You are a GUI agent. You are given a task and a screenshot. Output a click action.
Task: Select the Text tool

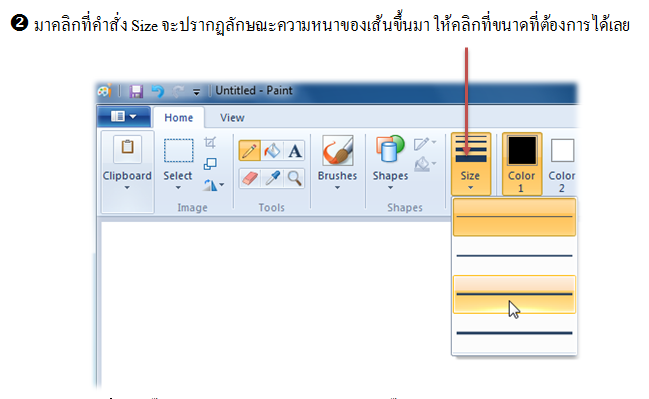point(294,151)
